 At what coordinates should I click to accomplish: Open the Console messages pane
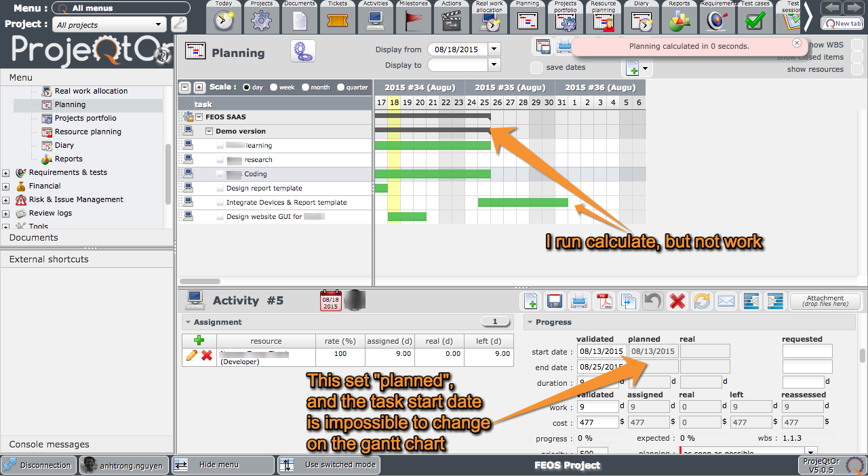[x=87, y=444]
